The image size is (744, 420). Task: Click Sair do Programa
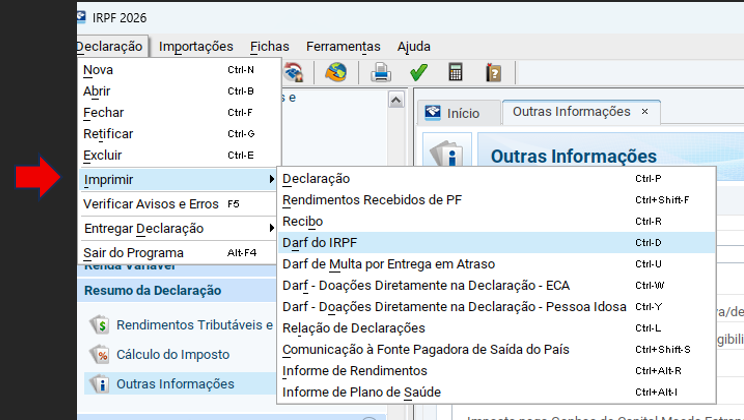pyautogui.click(x=133, y=253)
